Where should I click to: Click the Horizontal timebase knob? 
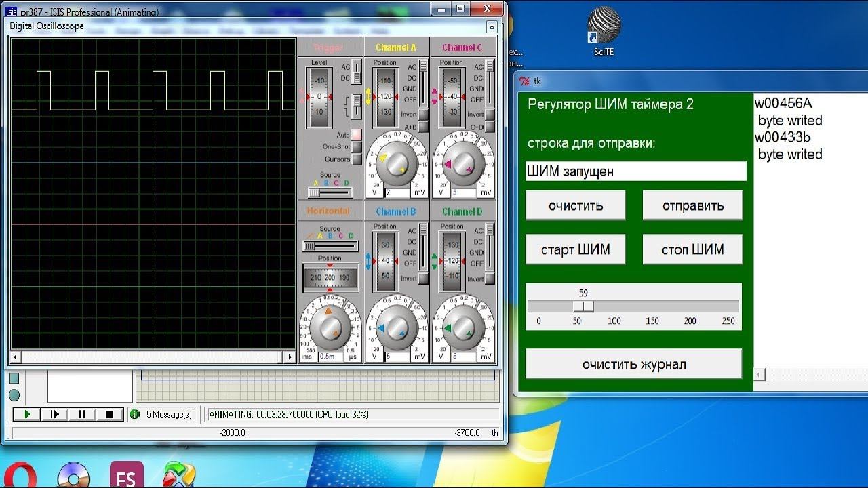[330, 329]
